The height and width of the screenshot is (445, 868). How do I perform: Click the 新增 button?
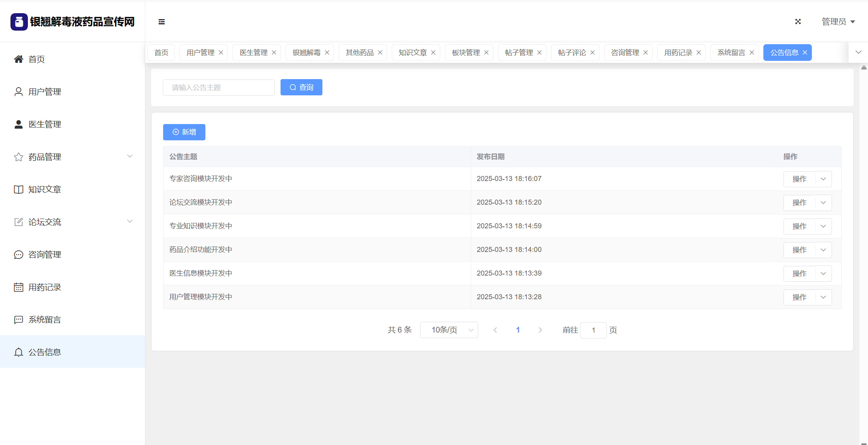click(x=184, y=132)
